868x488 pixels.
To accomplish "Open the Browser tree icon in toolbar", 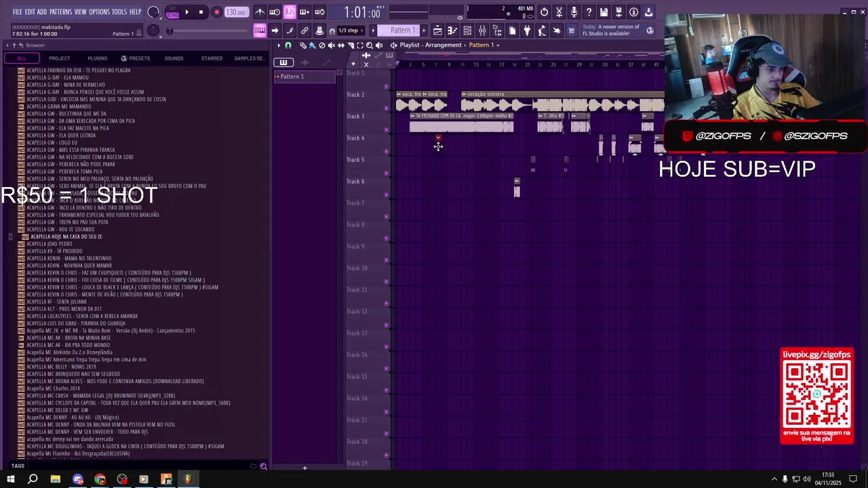I will click(497, 30).
